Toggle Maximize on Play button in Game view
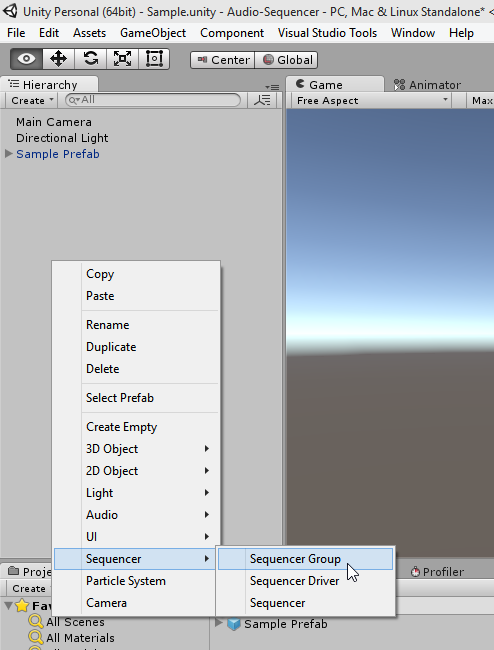This screenshot has width=494, height=650. [482, 100]
